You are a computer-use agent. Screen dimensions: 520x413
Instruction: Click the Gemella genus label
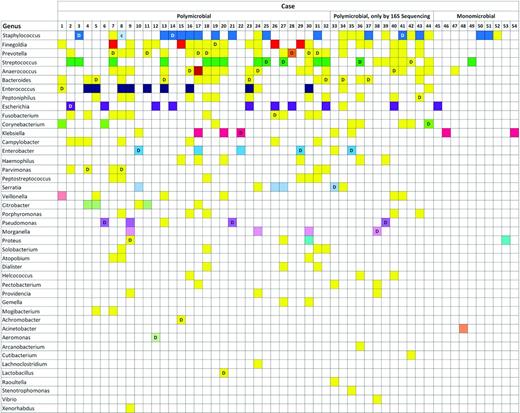pyautogui.click(x=12, y=302)
